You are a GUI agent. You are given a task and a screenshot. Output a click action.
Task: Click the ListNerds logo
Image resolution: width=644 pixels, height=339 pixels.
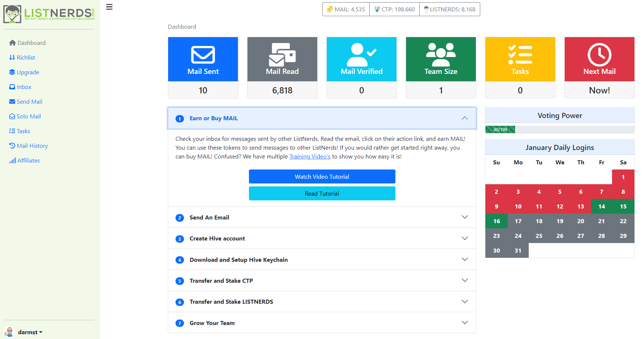pos(49,14)
